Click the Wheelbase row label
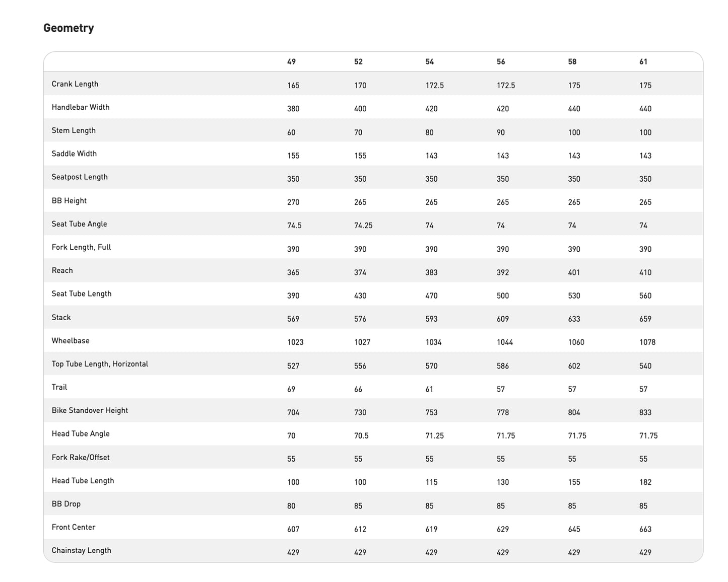Viewport: 728px width, 582px height. coord(71,341)
